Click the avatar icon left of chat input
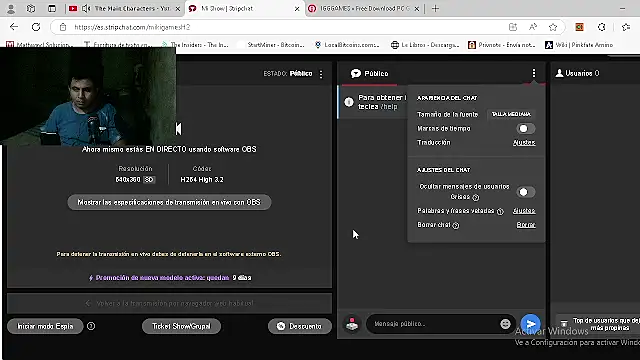 (352, 324)
